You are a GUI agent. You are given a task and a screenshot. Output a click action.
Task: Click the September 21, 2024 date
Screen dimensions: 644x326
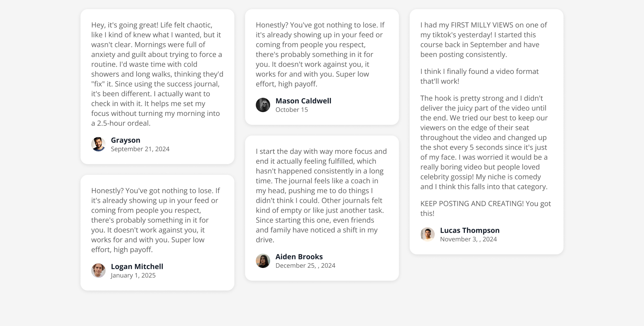(140, 149)
